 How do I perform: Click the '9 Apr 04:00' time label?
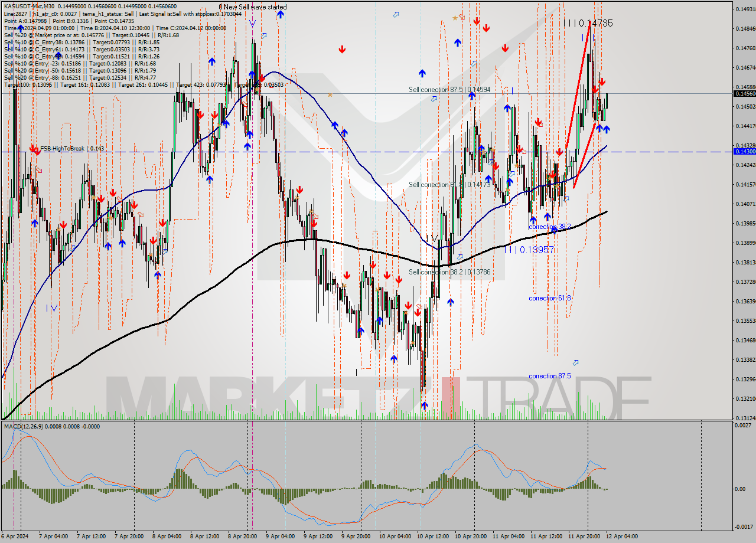281,537
